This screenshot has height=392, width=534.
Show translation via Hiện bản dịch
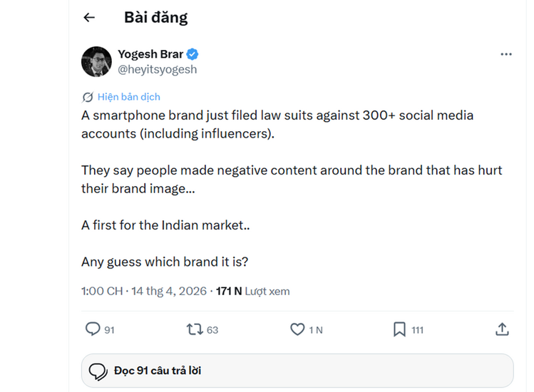click(129, 97)
